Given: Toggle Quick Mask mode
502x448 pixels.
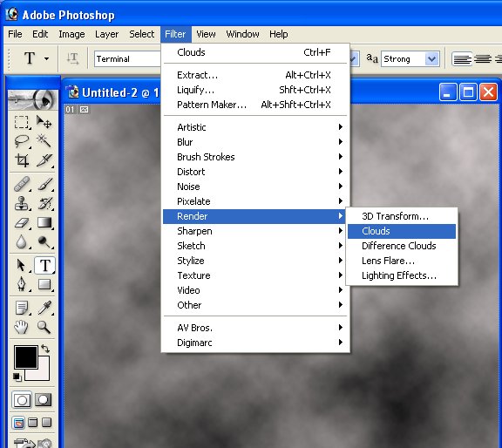Looking at the screenshot, I should coord(44,399).
